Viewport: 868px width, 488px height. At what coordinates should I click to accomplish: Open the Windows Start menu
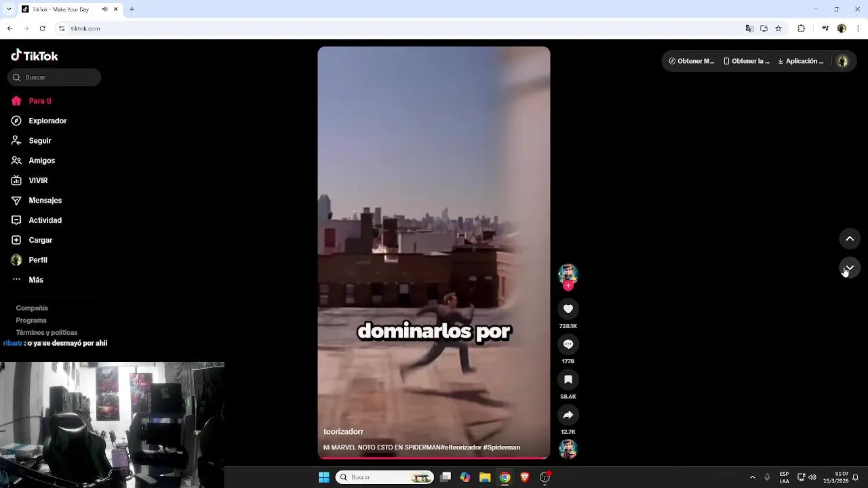[x=324, y=477]
